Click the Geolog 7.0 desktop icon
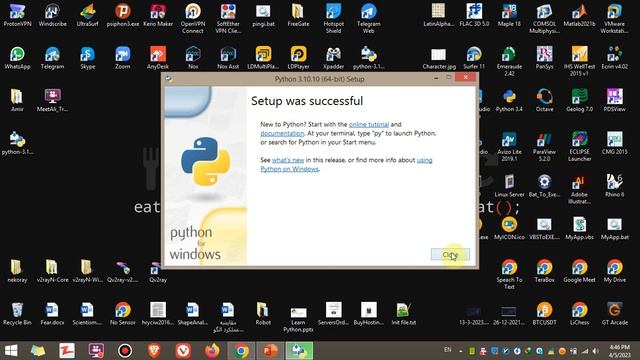This screenshot has height=360, width=640. (x=579, y=101)
